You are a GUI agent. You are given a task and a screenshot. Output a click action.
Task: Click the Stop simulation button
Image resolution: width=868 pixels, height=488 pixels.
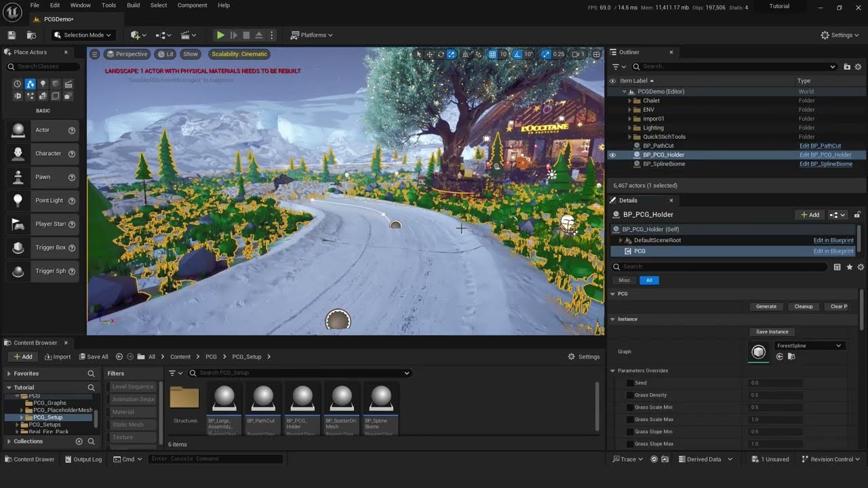click(246, 35)
